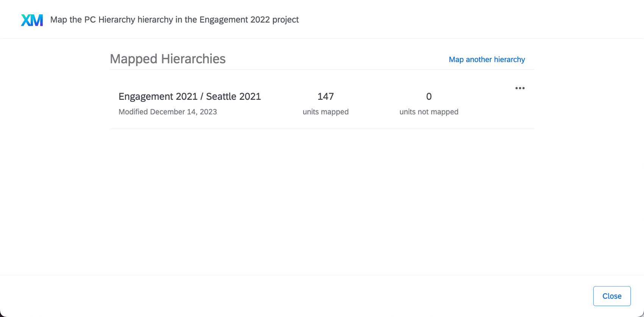Click the Mapped Hierarchies heading

coord(167,59)
